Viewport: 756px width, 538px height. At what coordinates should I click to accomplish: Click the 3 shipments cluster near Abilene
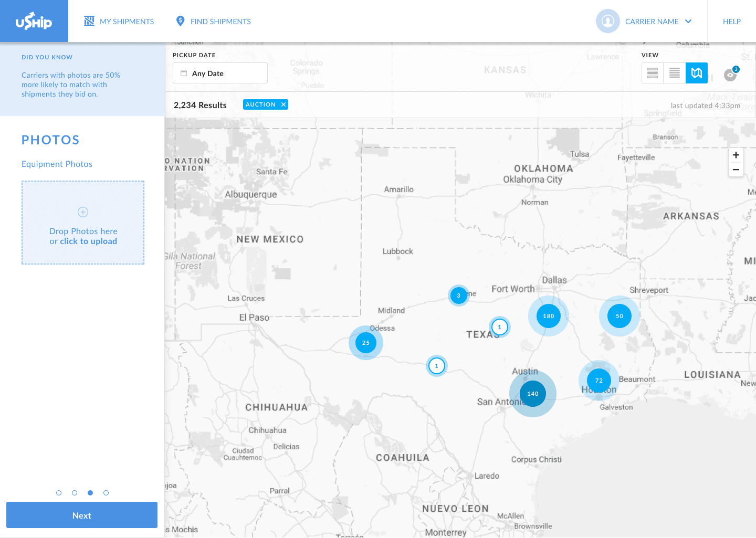(458, 296)
